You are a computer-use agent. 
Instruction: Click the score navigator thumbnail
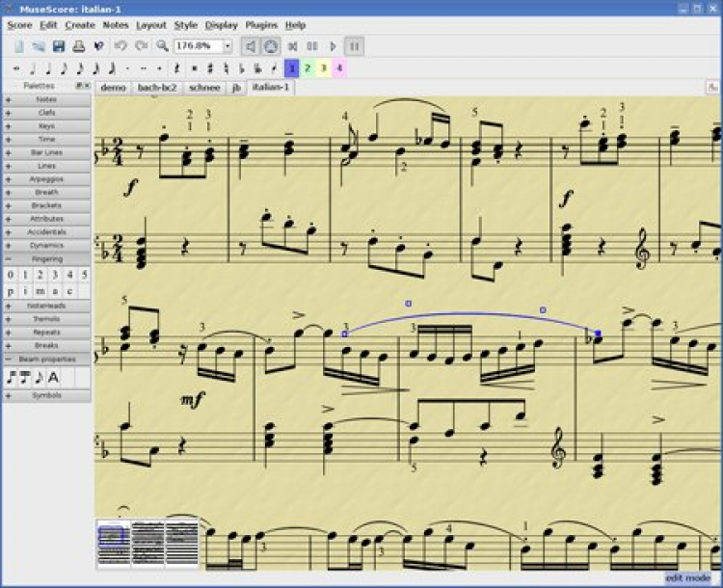click(x=147, y=543)
